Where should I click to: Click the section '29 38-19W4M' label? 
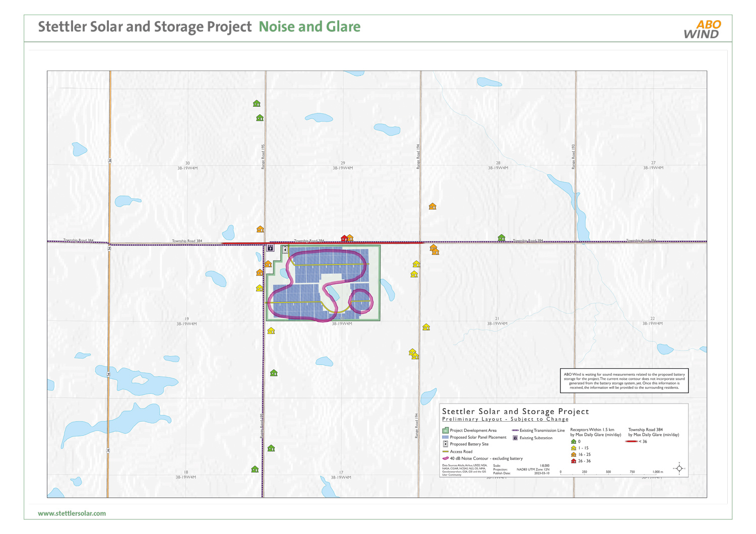point(343,166)
